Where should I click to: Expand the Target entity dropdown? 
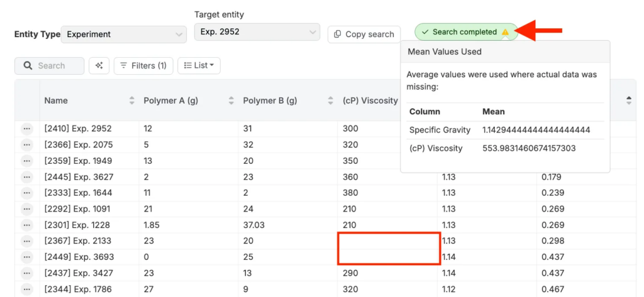click(257, 31)
